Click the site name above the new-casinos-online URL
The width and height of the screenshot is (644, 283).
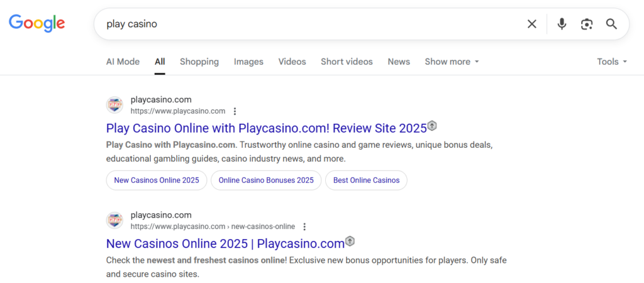[161, 215]
